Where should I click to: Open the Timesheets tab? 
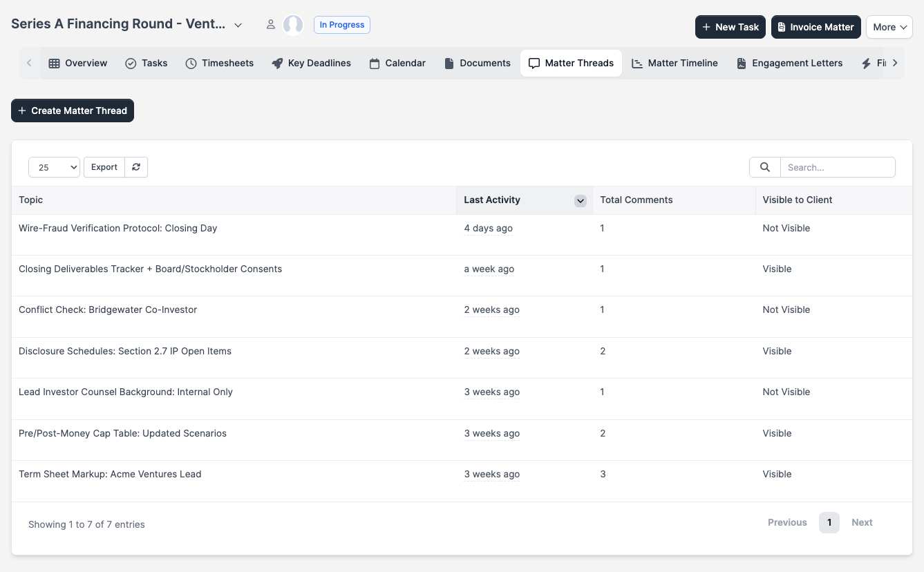click(x=219, y=63)
